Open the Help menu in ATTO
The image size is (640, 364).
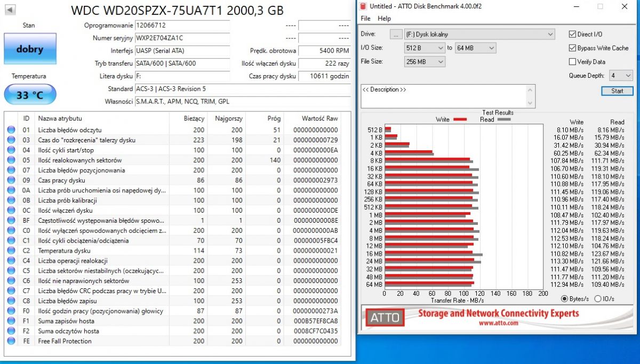384,19
